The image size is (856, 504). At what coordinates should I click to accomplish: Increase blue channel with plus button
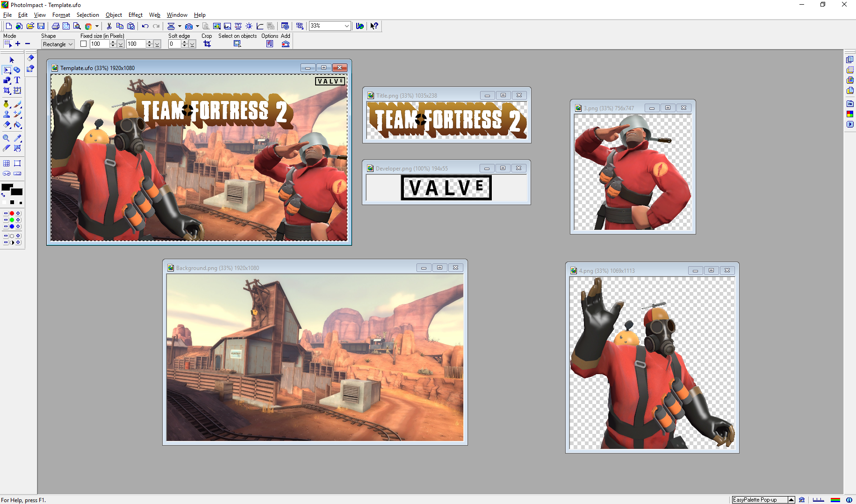point(18,227)
